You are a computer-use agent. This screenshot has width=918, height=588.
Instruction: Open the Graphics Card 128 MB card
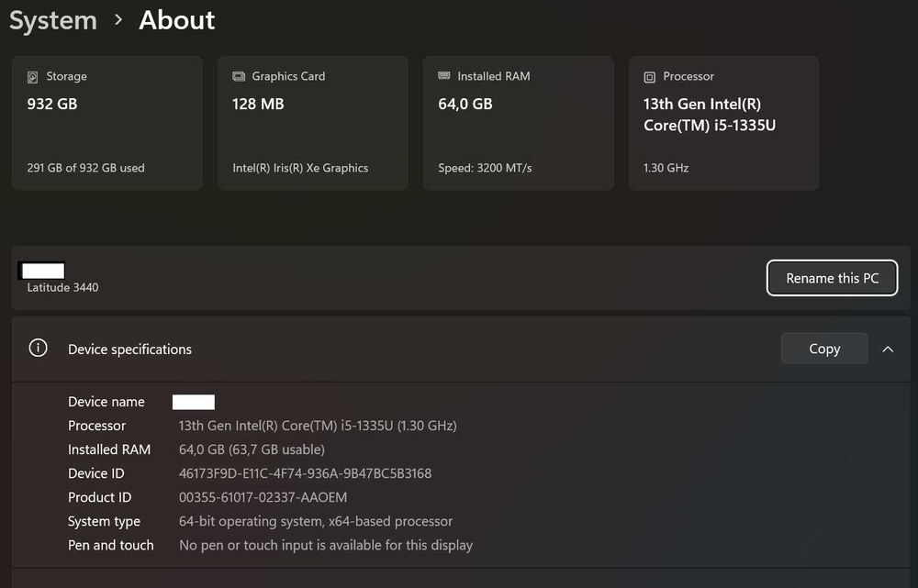(312, 123)
